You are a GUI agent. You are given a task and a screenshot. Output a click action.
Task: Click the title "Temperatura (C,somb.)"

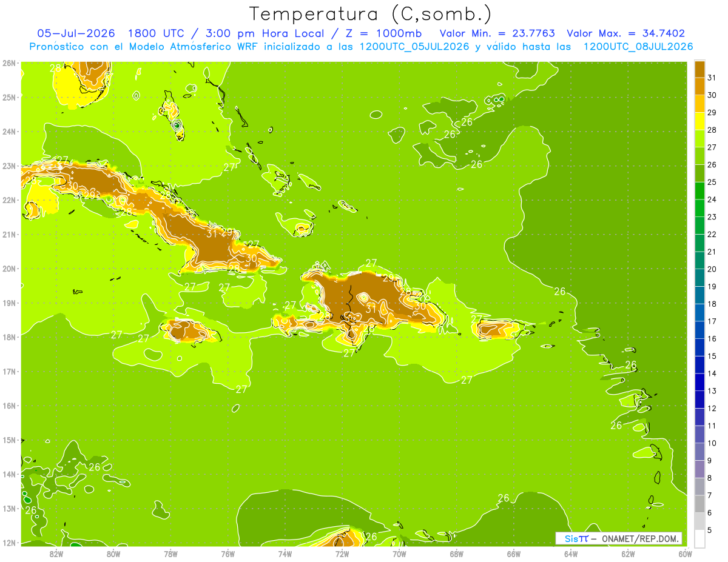[371, 14]
